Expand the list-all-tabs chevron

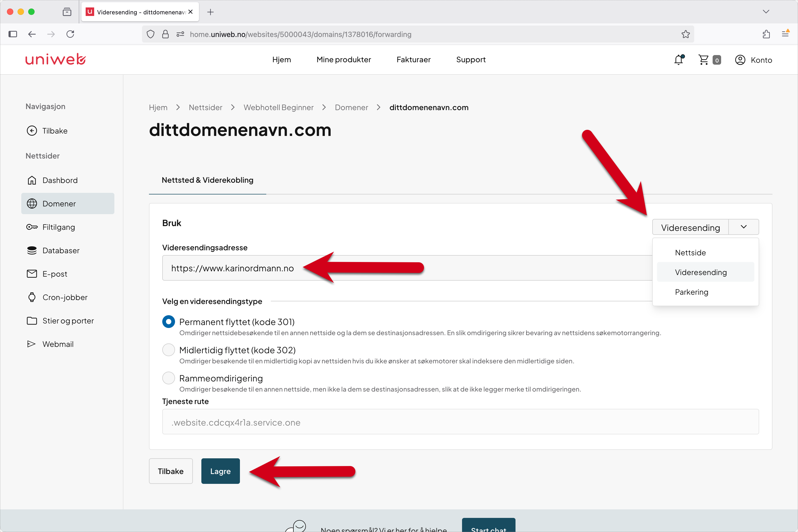point(766,11)
